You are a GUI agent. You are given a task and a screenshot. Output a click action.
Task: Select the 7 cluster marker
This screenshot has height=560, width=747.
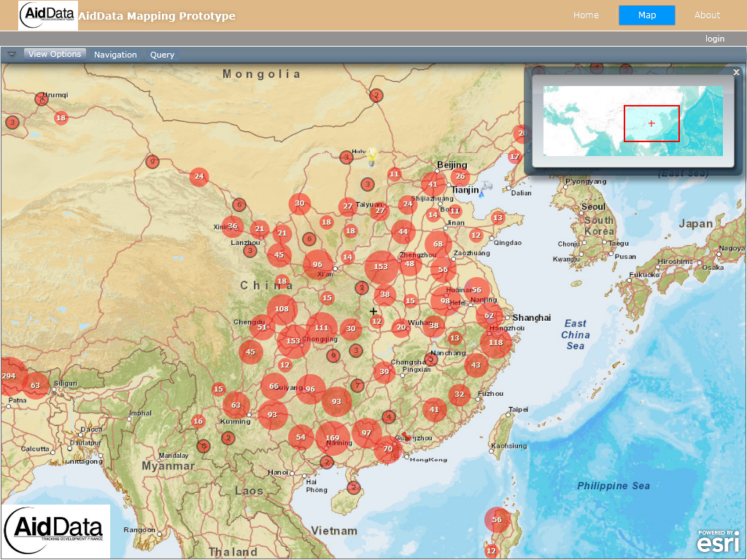[x=357, y=385]
